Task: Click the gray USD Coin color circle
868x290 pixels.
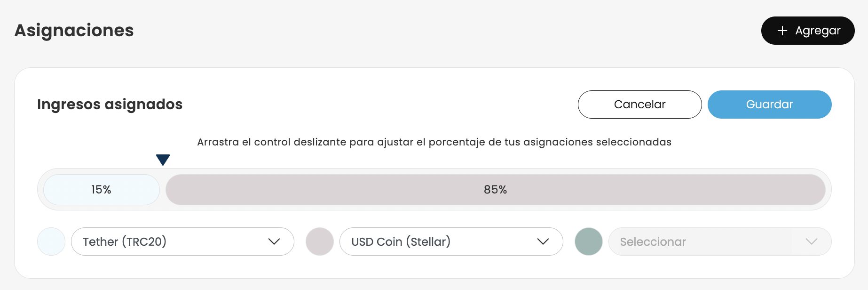Action: coord(320,242)
